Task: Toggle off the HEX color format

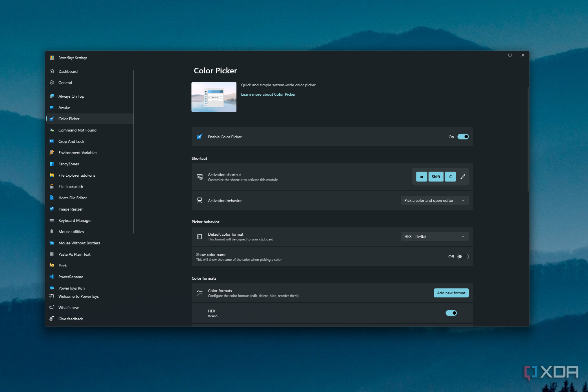Action: (451, 313)
